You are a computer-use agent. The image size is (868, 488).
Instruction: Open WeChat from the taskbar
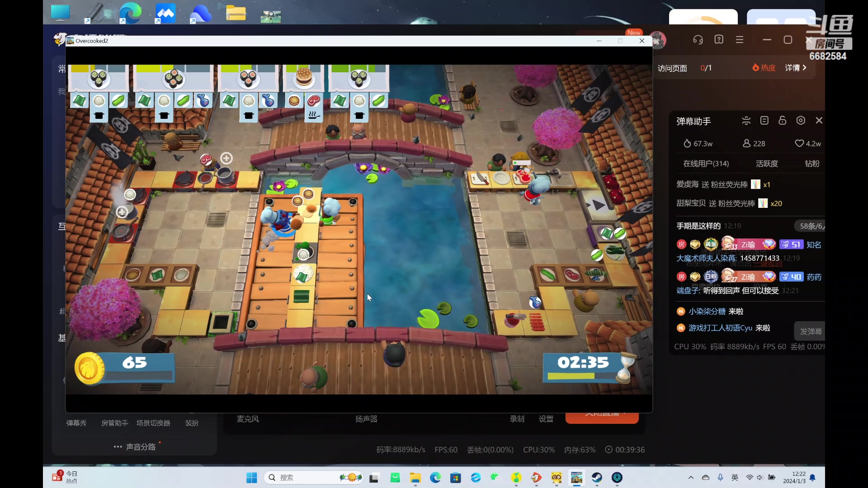coord(496,478)
